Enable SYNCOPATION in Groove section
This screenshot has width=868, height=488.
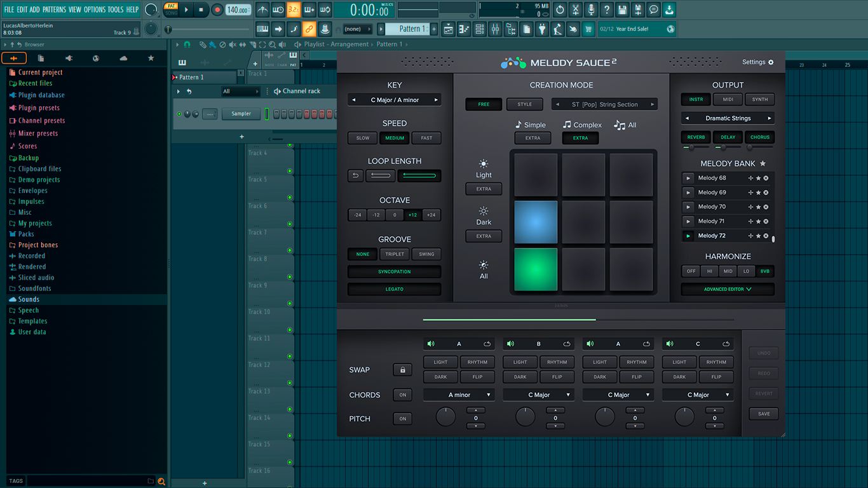click(395, 271)
